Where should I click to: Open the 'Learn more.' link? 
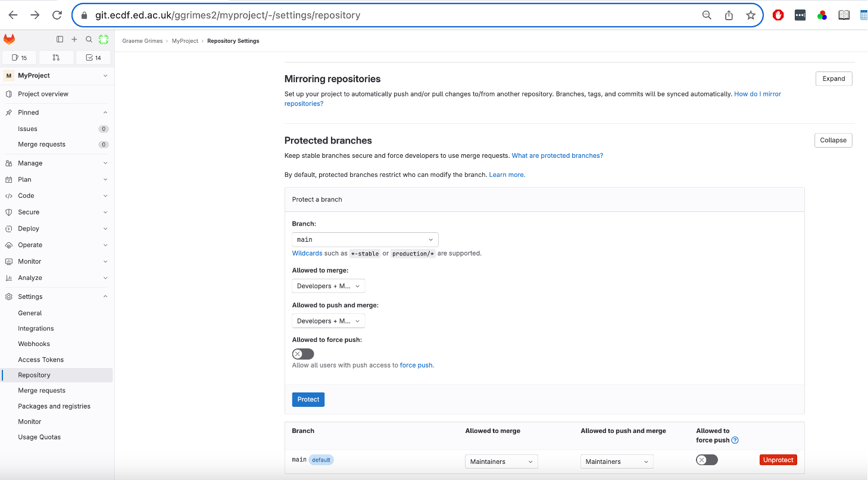click(x=507, y=175)
